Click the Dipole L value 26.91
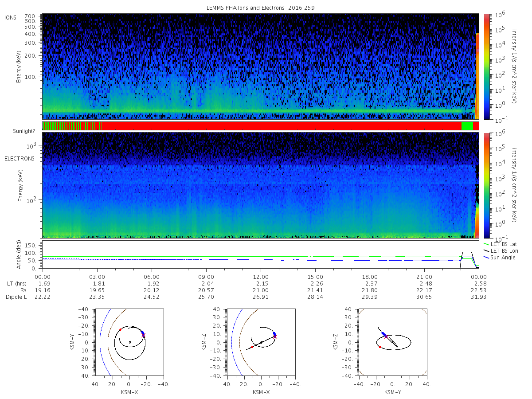 tap(261, 297)
